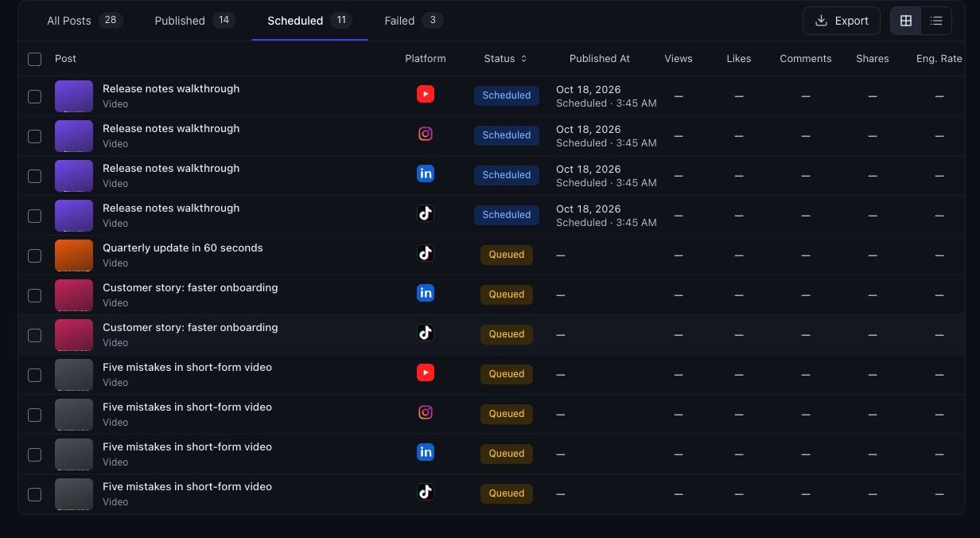Switch to list view layout
The height and width of the screenshot is (538, 980).
(936, 21)
